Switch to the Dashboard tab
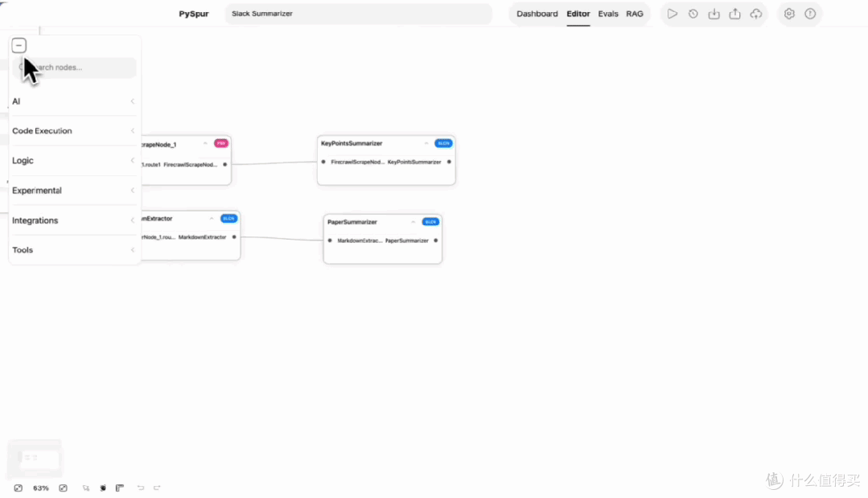This screenshot has height=498, width=868. point(537,14)
